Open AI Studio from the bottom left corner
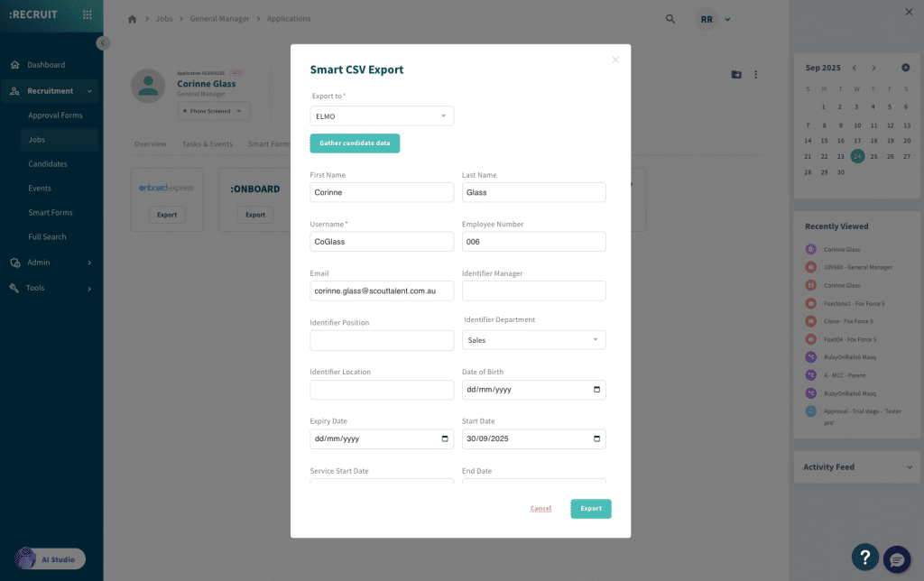This screenshot has width=924, height=581. (50, 558)
